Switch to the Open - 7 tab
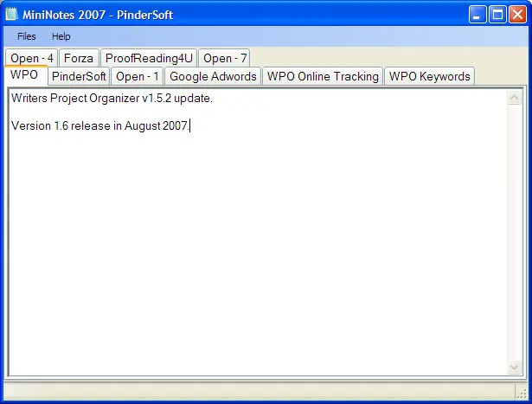 [x=225, y=58]
